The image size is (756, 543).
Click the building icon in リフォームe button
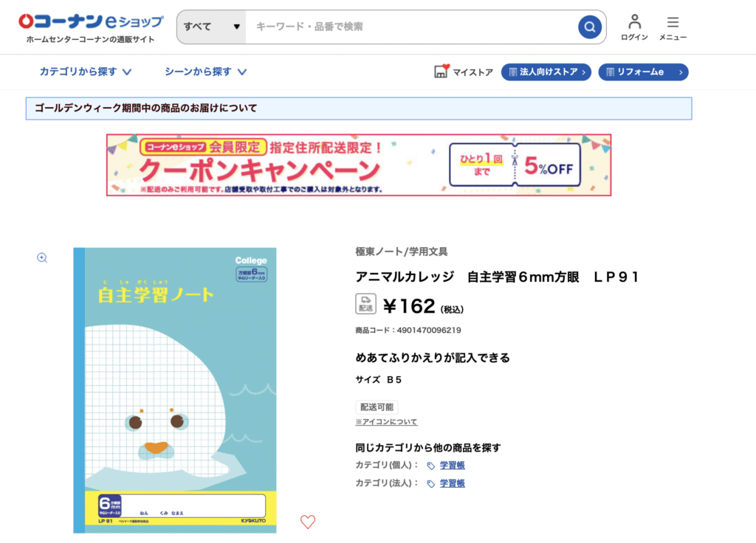(x=610, y=72)
